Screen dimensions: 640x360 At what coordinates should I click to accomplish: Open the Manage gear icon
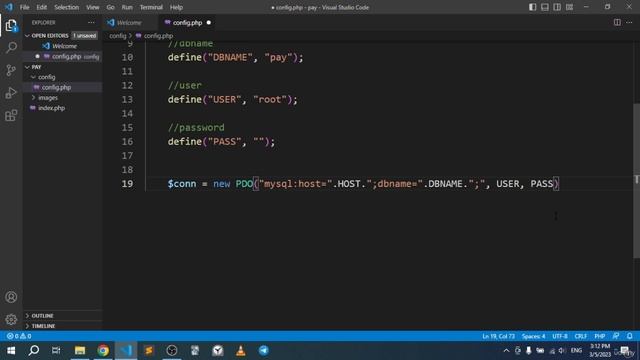11,319
